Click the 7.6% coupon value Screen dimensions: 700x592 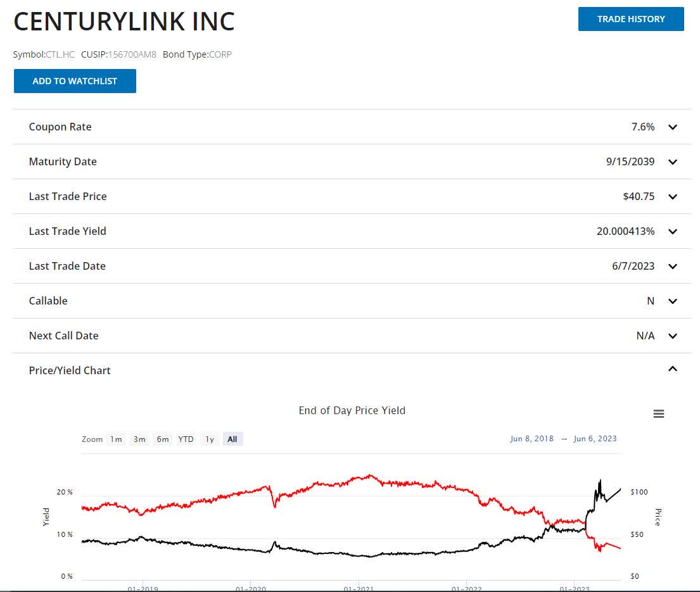point(643,127)
